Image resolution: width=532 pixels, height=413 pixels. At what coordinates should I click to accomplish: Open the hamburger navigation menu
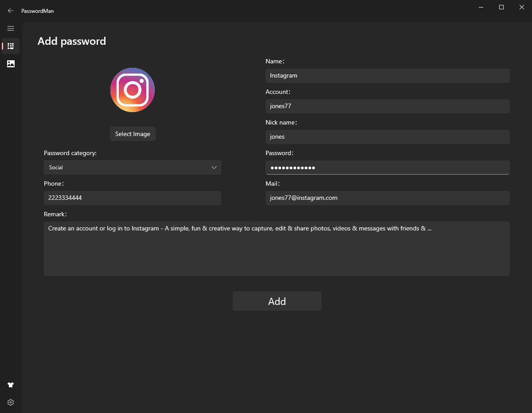(11, 28)
